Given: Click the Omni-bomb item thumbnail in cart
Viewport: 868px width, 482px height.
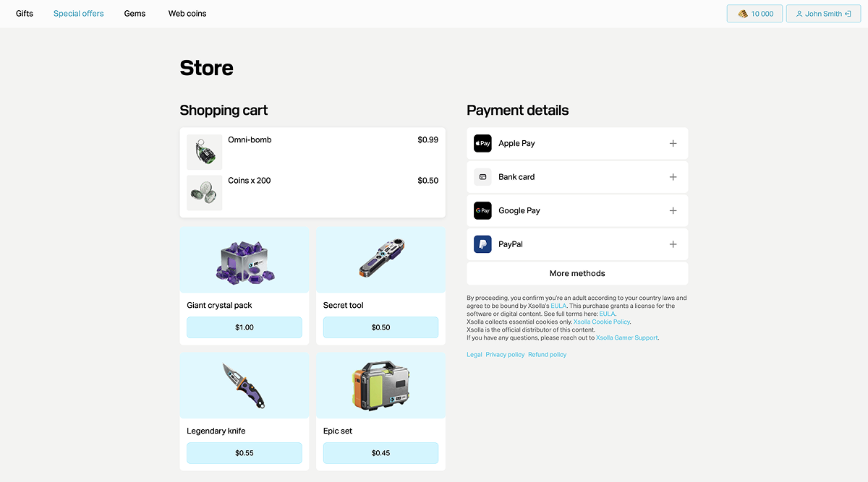Looking at the screenshot, I should click(x=205, y=152).
